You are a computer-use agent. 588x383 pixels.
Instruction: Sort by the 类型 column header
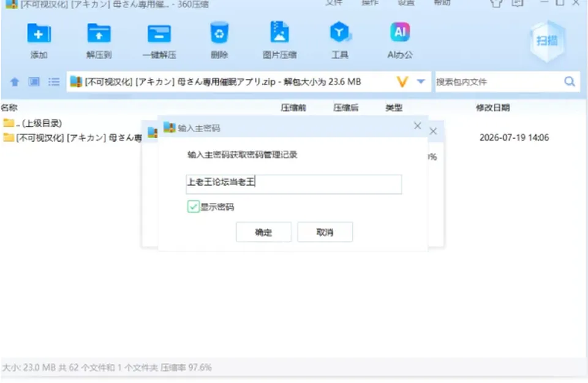[394, 108]
